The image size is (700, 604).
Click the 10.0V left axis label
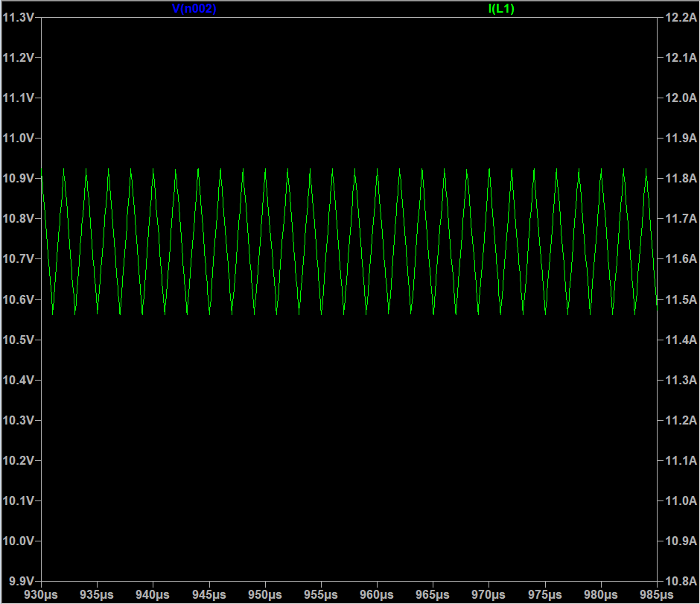(19, 541)
